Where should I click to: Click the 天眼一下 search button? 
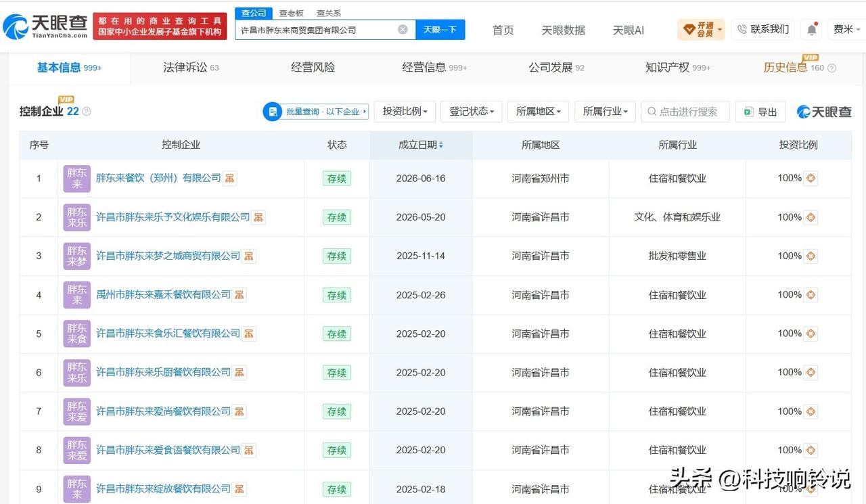(x=440, y=30)
